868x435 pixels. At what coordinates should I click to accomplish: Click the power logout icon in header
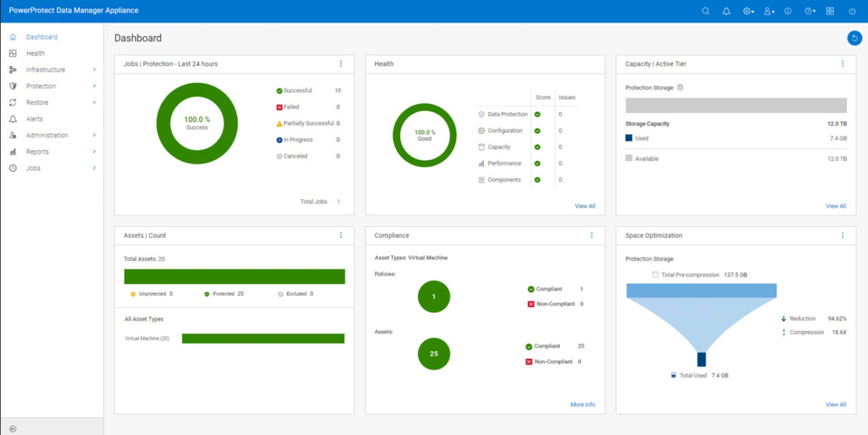852,11
